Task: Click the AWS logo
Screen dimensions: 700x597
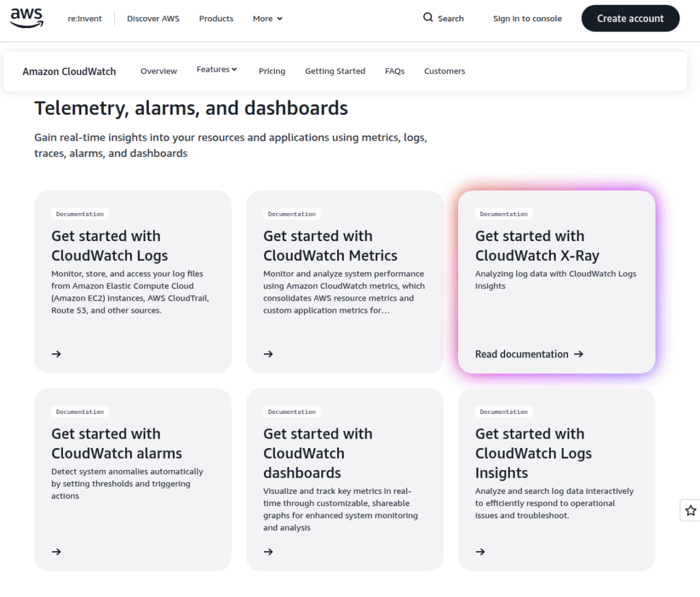Action: point(27,18)
